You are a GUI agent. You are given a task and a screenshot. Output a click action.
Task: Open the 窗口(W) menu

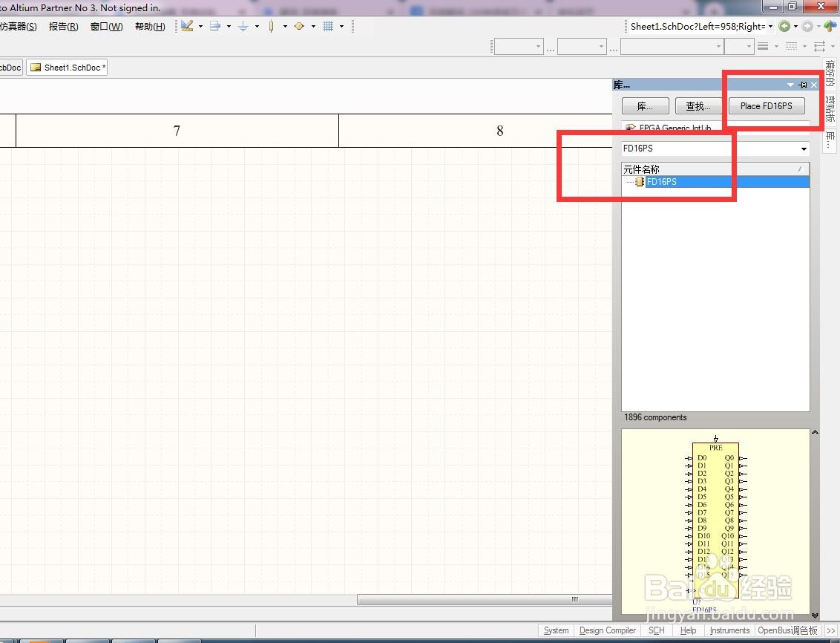[x=106, y=26]
